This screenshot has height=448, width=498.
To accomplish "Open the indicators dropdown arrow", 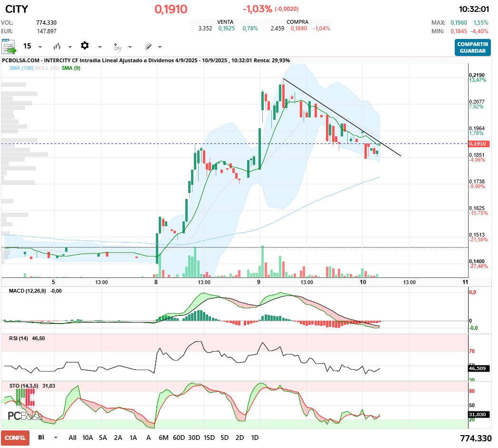I will [x=130, y=47].
